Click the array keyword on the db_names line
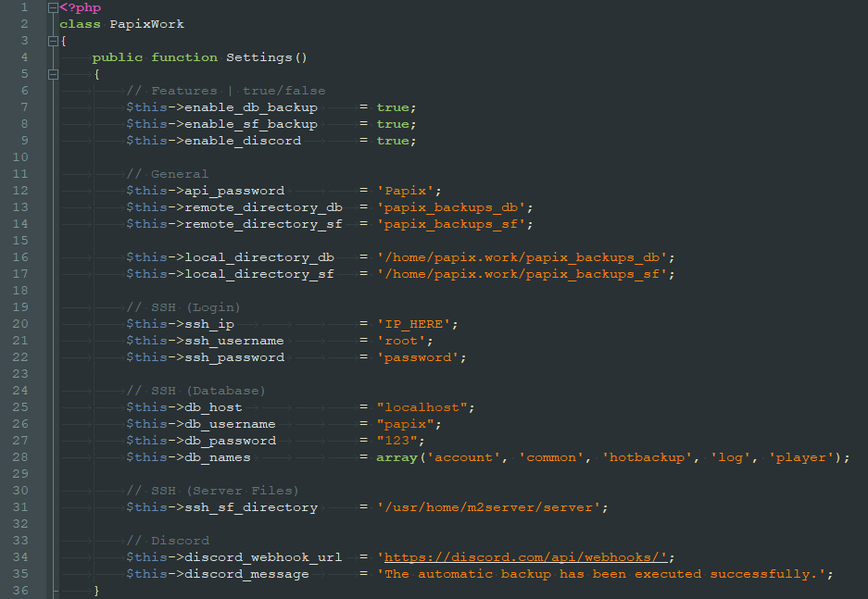 [x=396, y=457]
